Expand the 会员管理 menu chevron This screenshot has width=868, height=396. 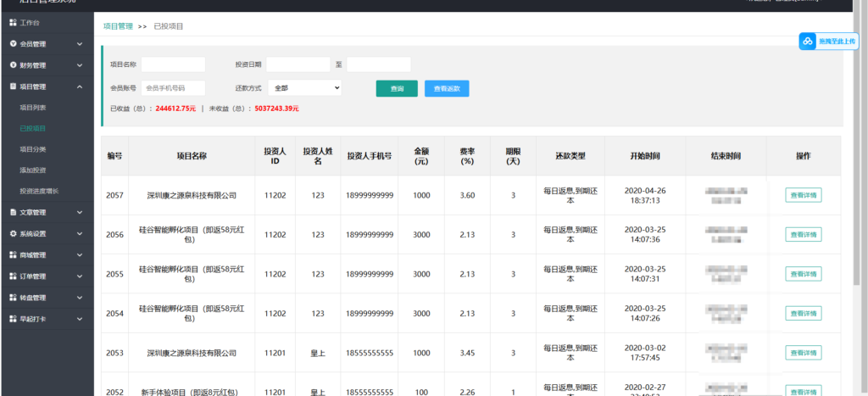80,44
